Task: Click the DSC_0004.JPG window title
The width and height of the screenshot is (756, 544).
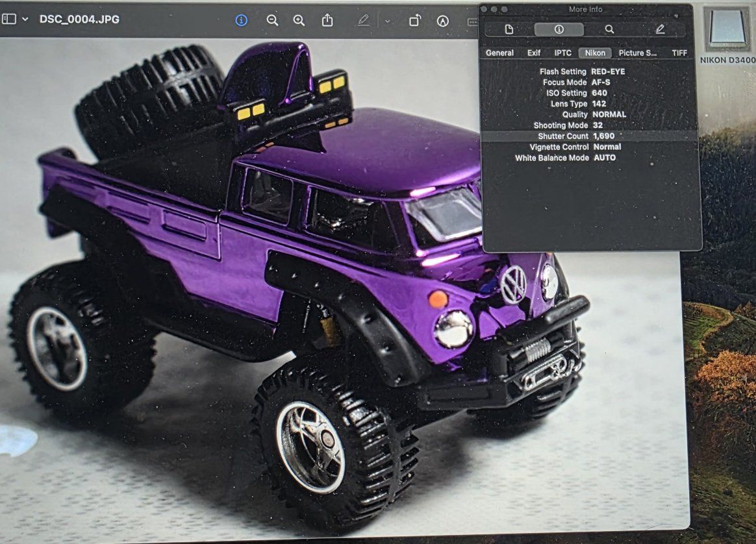Action: pyautogui.click(x=79, y=19)
